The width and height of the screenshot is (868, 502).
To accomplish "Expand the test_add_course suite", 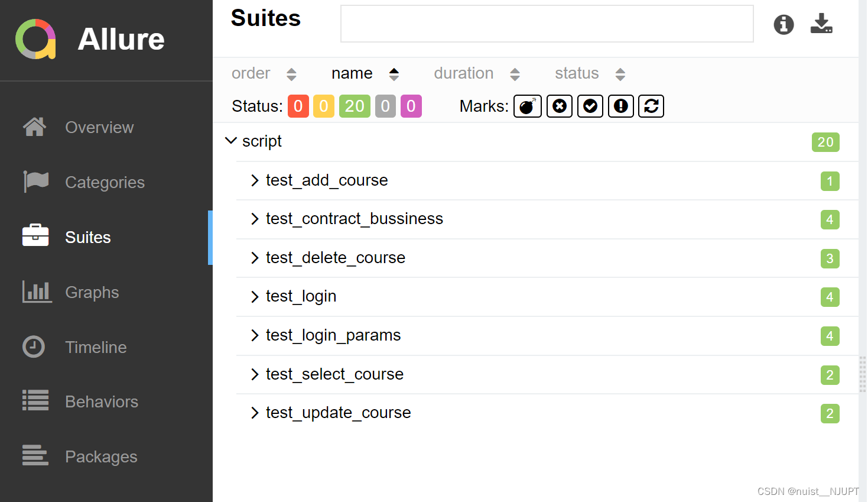I will tap(255, 180).
